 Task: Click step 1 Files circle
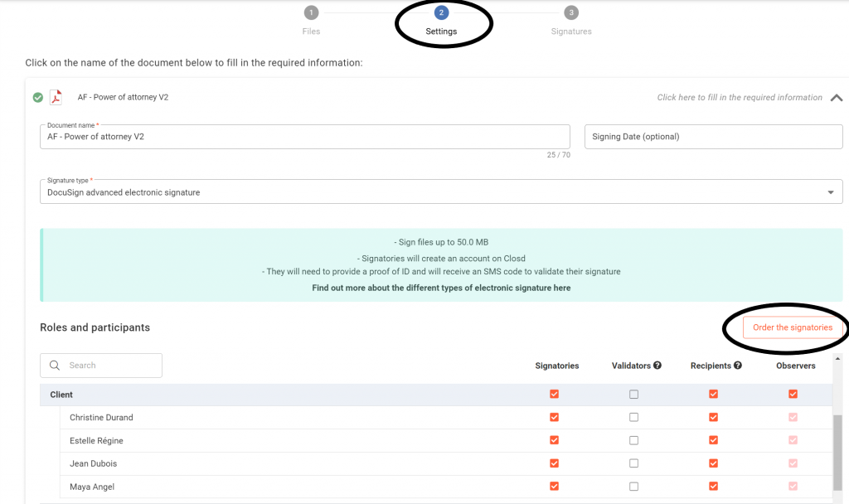point(311,12)
